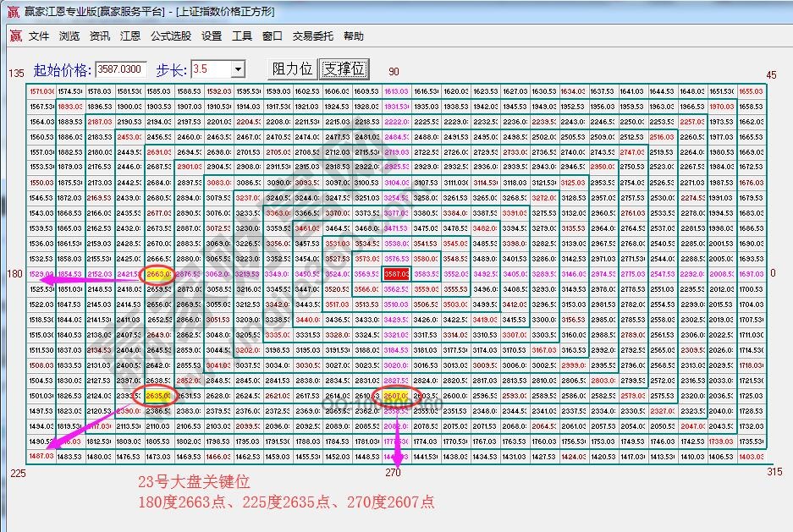Image resolution: width=793 pixels, height=532 pixels.
Task: Open the 设置 menu
Action: point(210,36)
